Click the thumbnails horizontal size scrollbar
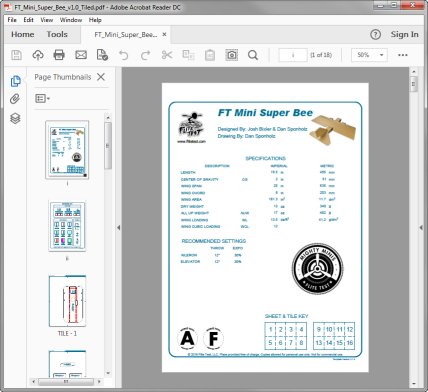This screenshot has height=392, width=428. (66, 381)
